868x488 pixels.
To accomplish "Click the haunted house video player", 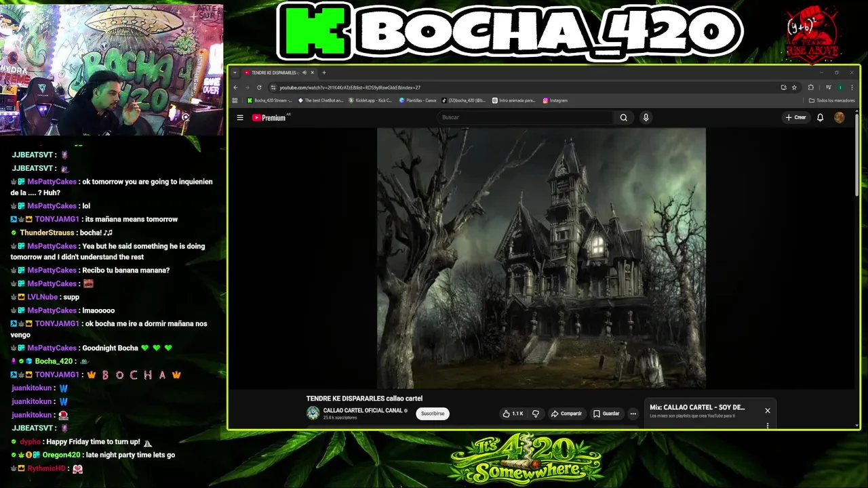I will [x=541, y=258].
